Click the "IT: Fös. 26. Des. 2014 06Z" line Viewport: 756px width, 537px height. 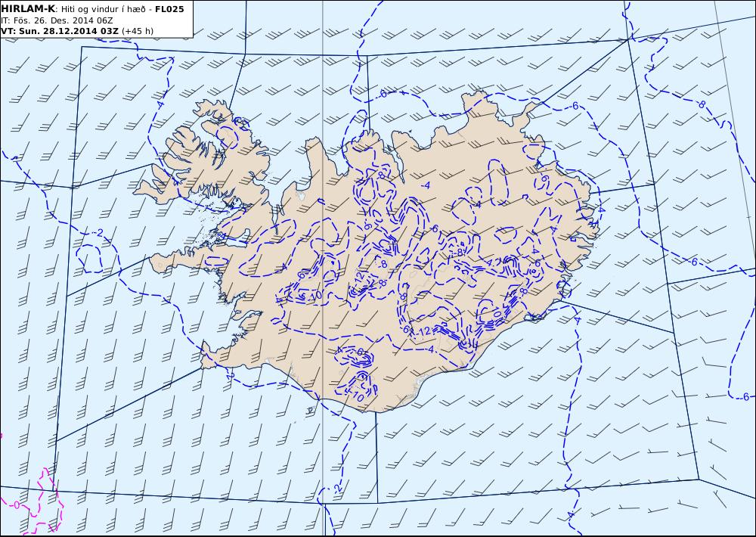57,20
